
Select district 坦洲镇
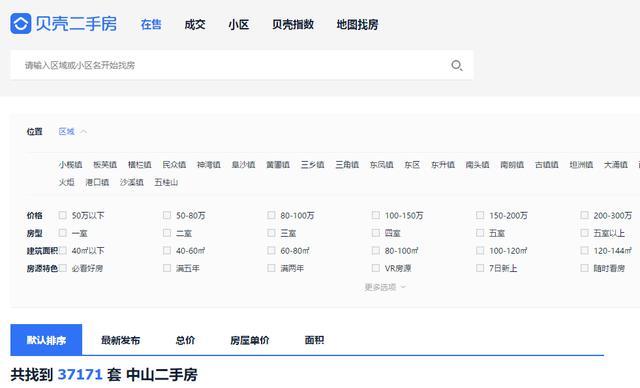[x=581, y=165]
